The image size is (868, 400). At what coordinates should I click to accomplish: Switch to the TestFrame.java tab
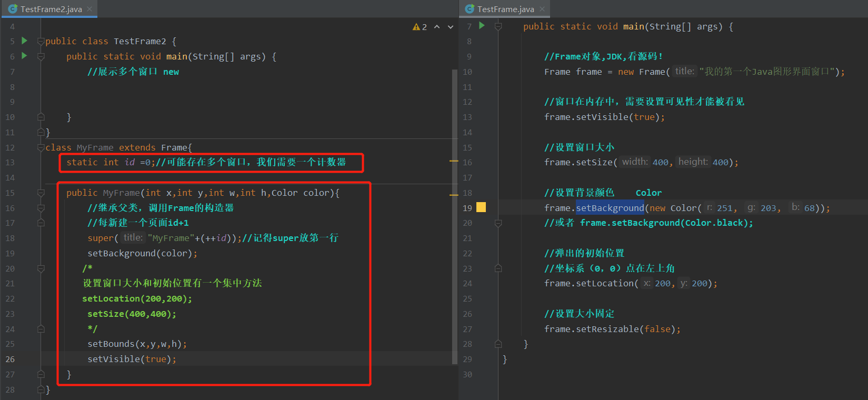[x=505, y=9]
